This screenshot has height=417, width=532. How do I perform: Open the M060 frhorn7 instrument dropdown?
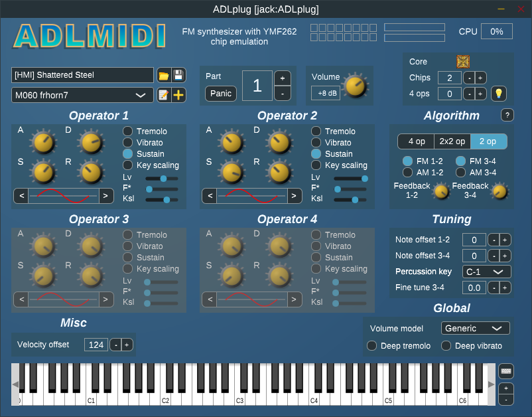[82, 95]
